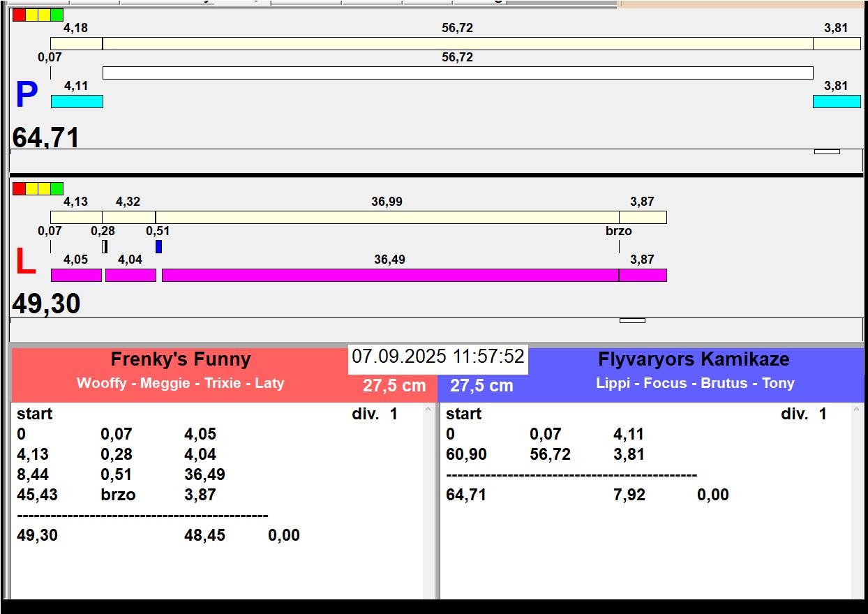Image resolution: width=868 pixels, height=614 pixels.
Task: Click the red start light in lane P
Action: 19,15
